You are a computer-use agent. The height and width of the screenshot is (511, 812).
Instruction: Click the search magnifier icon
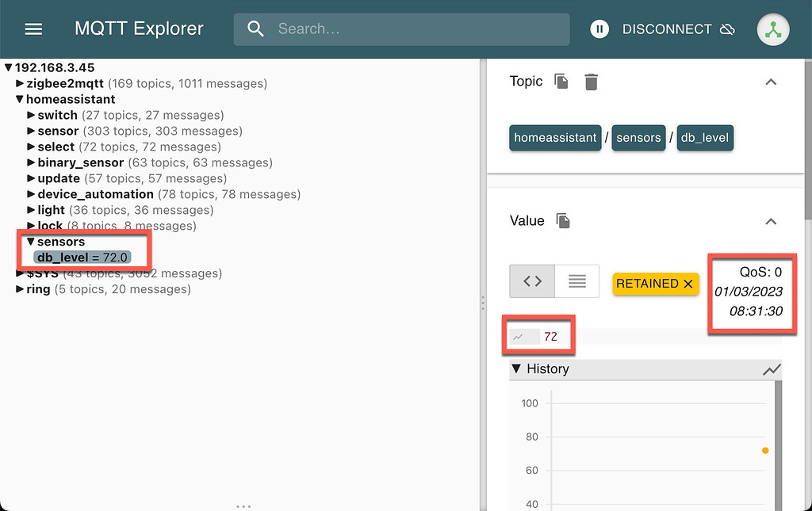click(255, 29)
